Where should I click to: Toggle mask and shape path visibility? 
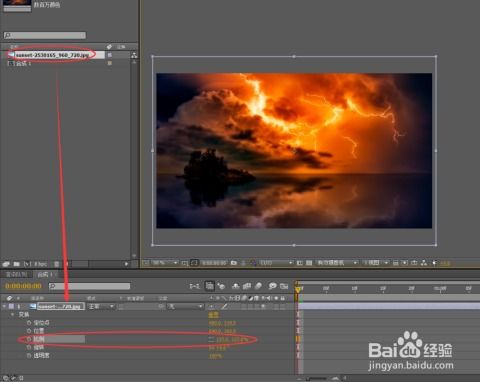click(194, 263)
